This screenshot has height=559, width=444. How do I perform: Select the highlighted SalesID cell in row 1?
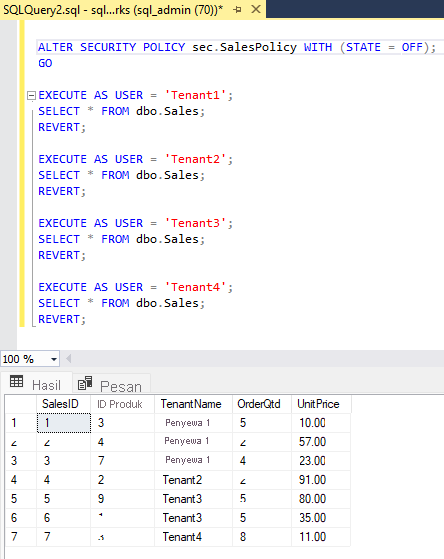click(64, 423)
